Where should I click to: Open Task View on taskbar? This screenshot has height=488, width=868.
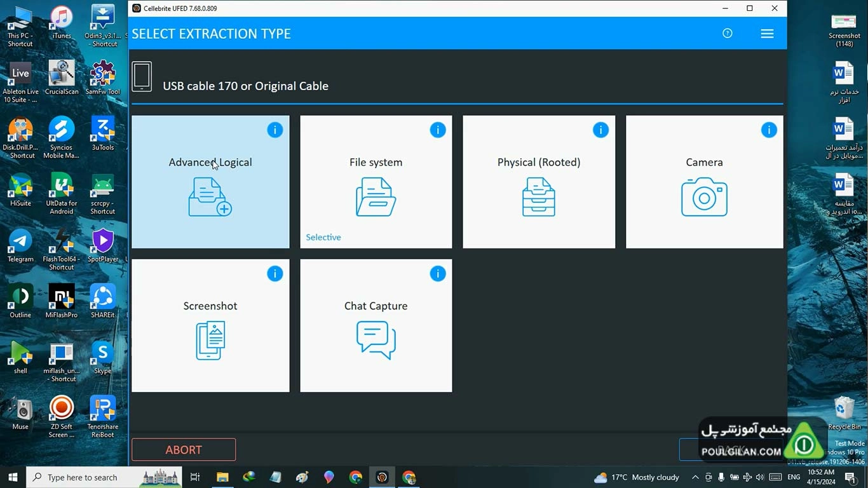click(195, 477)
